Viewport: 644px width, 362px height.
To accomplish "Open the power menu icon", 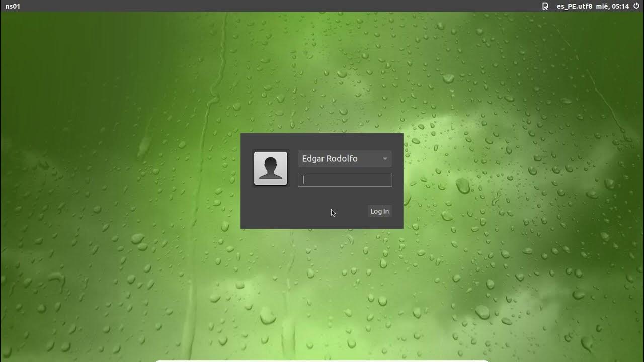I will click(x=636, y=6).
